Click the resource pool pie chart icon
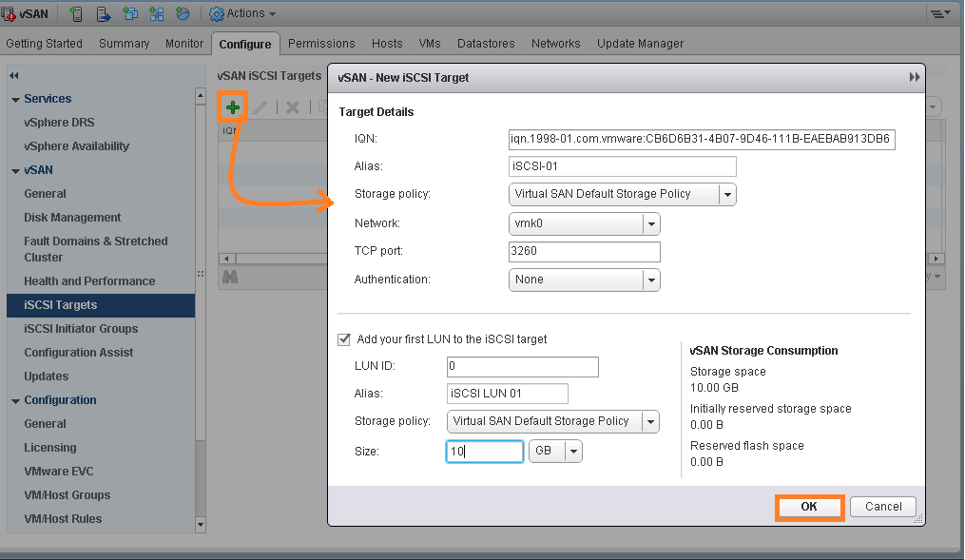 point(183,13)
